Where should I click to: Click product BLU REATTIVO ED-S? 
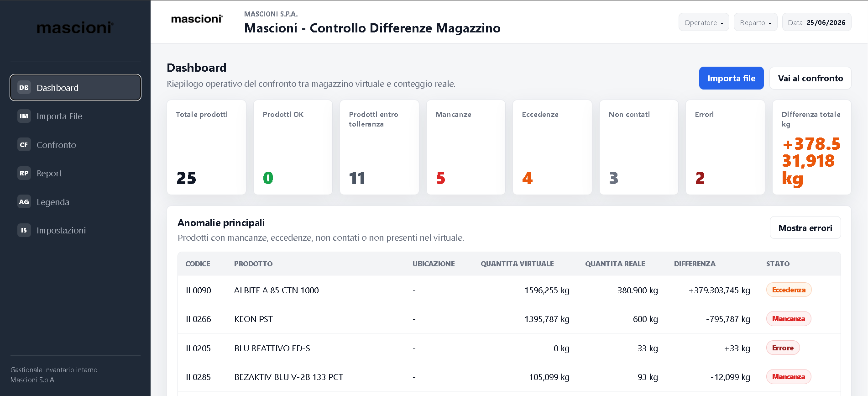pyautogui.click(x=272, y=348)
